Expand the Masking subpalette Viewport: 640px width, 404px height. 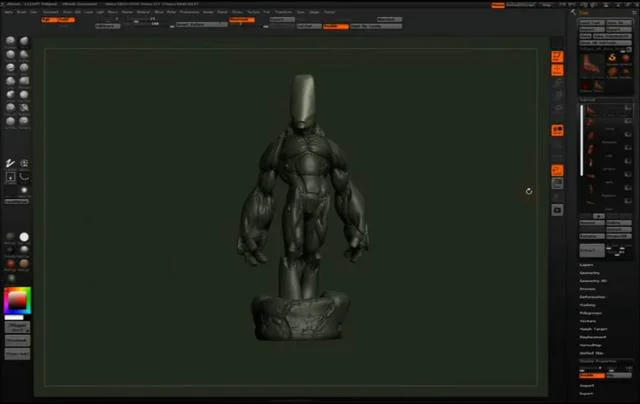588,305
